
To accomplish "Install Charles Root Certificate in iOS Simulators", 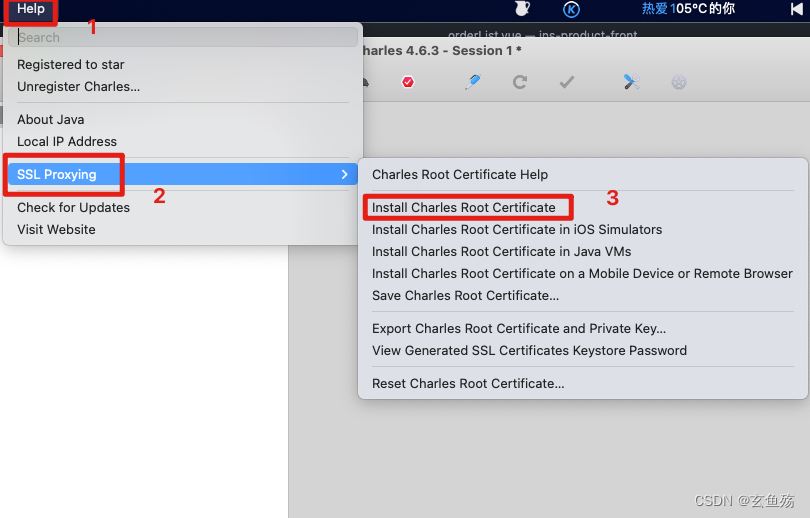I will [517, 229].
